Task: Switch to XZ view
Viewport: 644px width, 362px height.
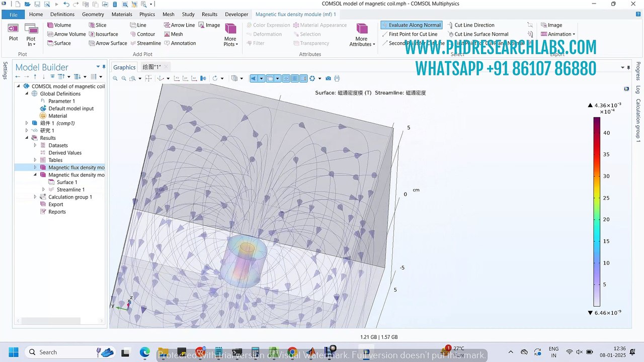Action: [x=194, y=78]
